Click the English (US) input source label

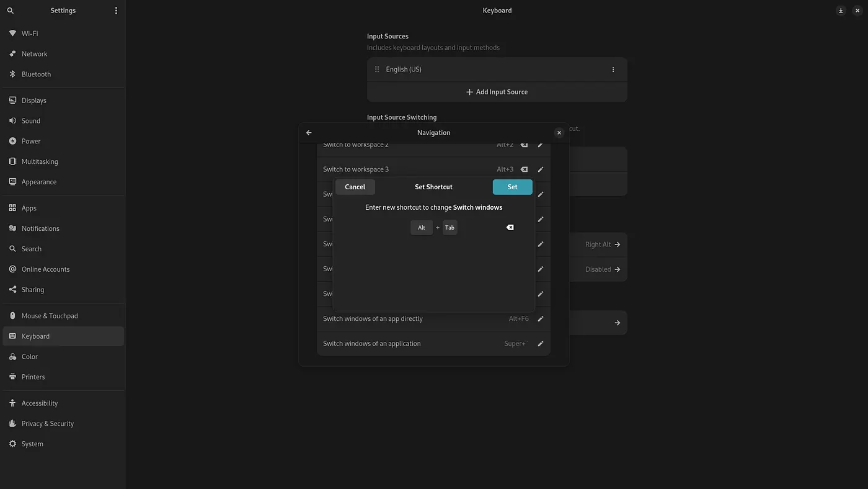click(x=404, y=70)
